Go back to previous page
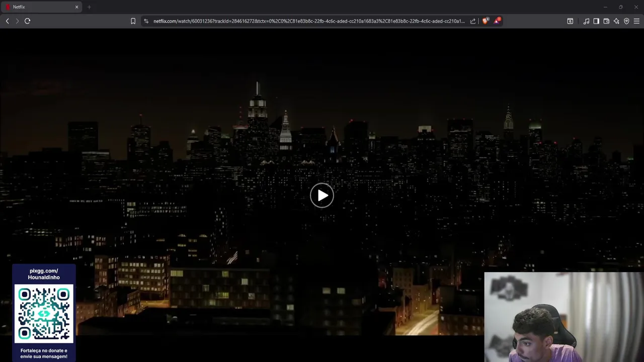This screenshot has width=644, height=362. coord(7,21)
